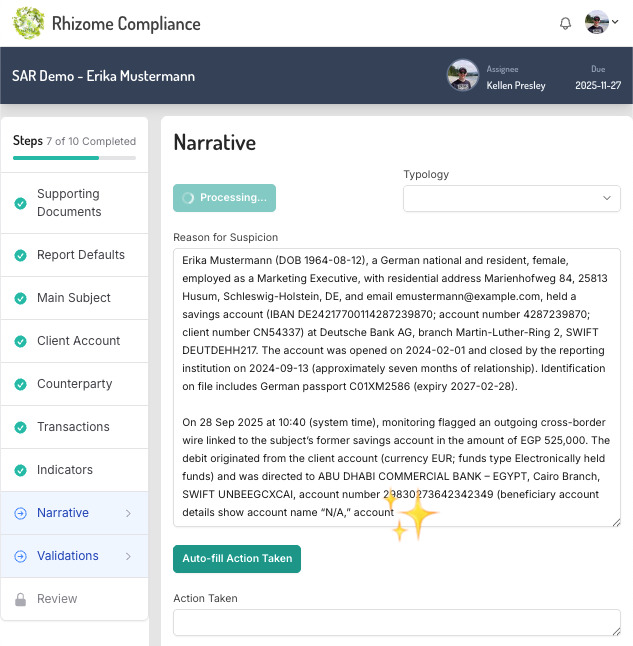
Task: Open the Client Account step
Action: click(x=78, y=341)
